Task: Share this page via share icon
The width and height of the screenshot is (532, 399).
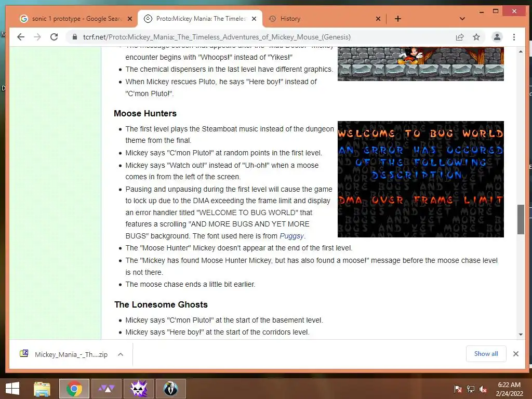Action: click(x=460, y=37)
